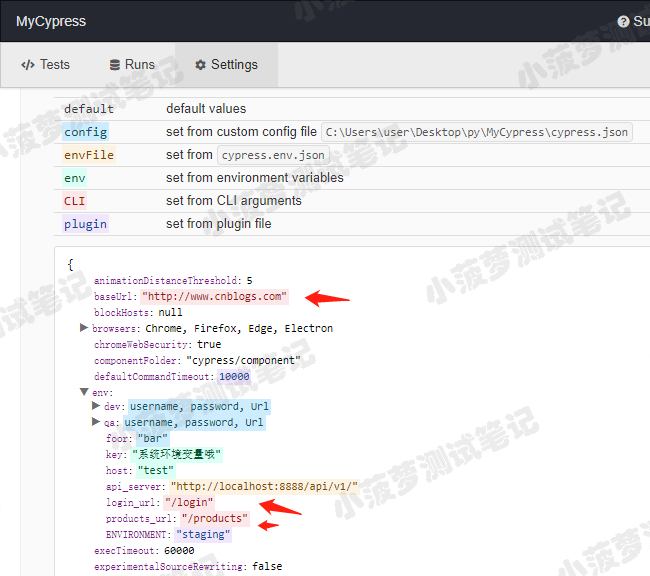Click the question mark help icon
The image size is (650, 576).
tap(623, 21)
